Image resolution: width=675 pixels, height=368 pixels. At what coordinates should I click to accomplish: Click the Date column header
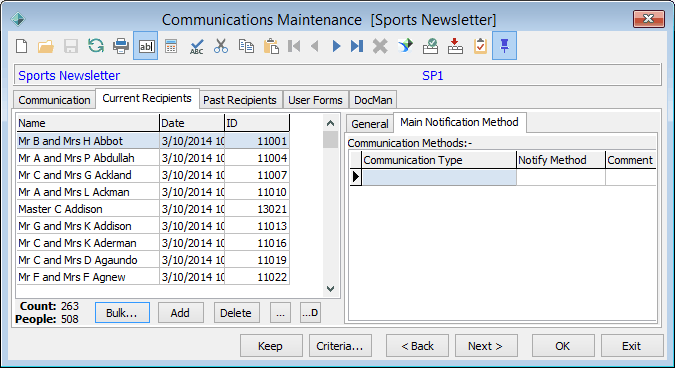click(x=192, y=123)
